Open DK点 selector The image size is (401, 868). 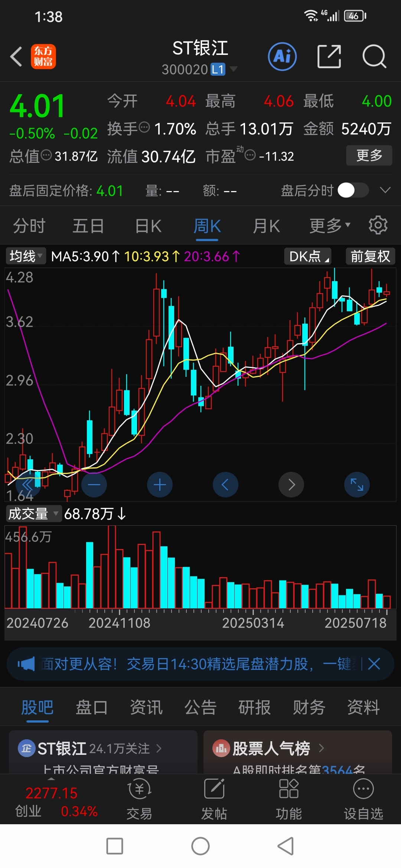coord(308,256)
